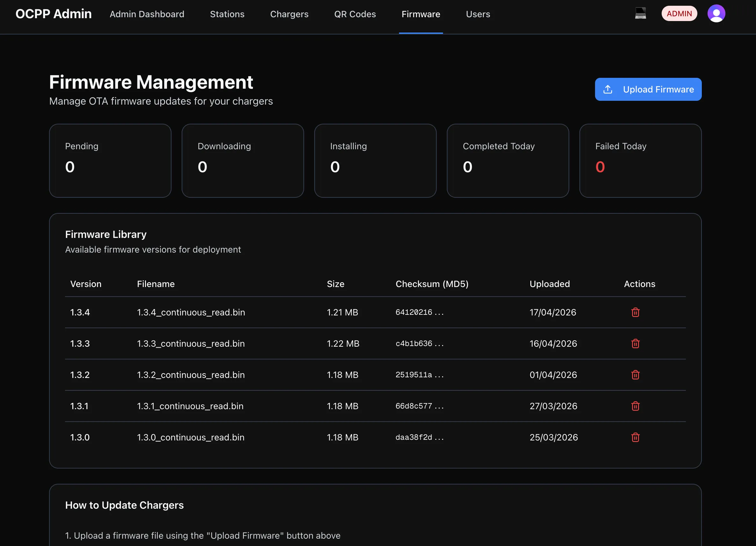Click the 1.21 MB size cell
This screenshot has width=756, height=546.
click(342, 312)
